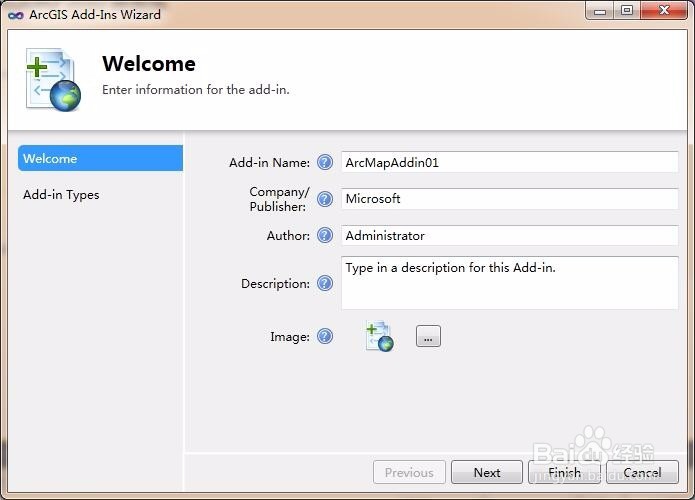Image resolution: width=695 pixels, height=500 pixels.
Task: Click the large wizard header add-in icon
Action: pyautogui.click(x=54, y=80)
